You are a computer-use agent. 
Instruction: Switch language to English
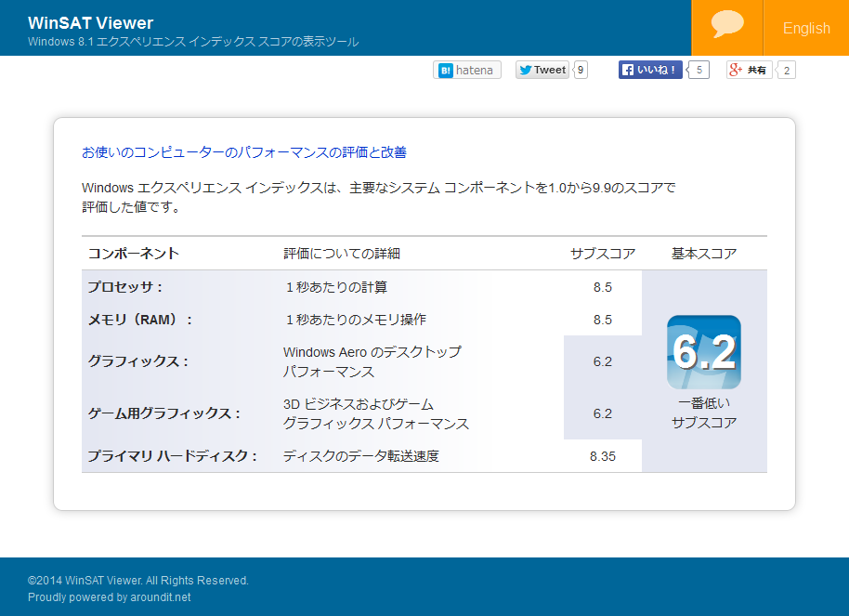tap(806, 28)
